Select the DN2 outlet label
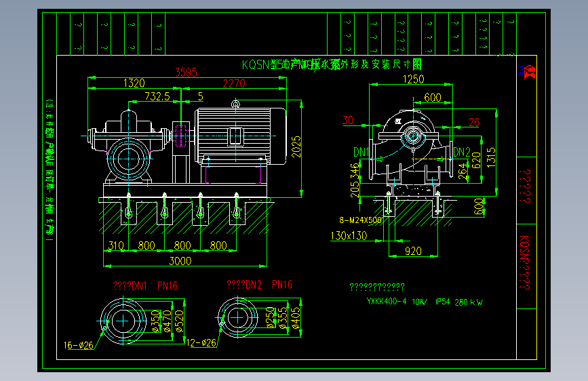The width and height of the screenshot is (588, 381). 462,152
